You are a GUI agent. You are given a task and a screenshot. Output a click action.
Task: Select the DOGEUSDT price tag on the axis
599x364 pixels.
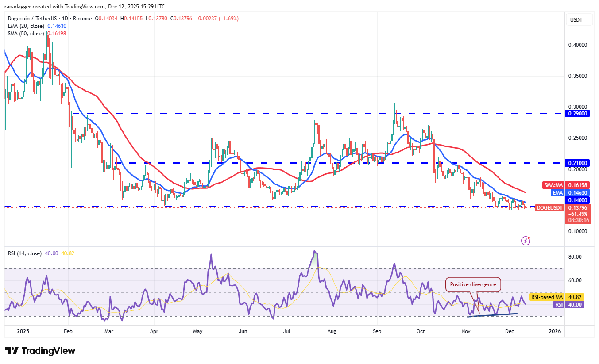pos(549,208)
